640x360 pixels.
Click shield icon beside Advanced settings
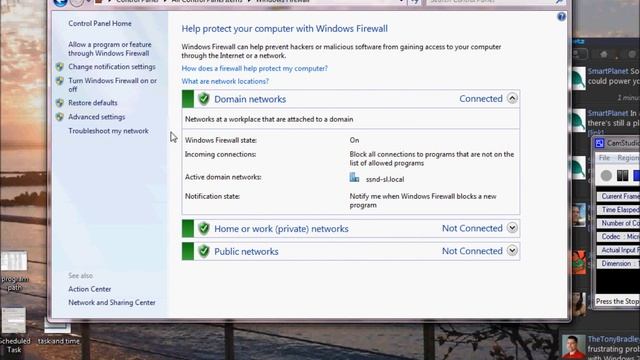60,117
